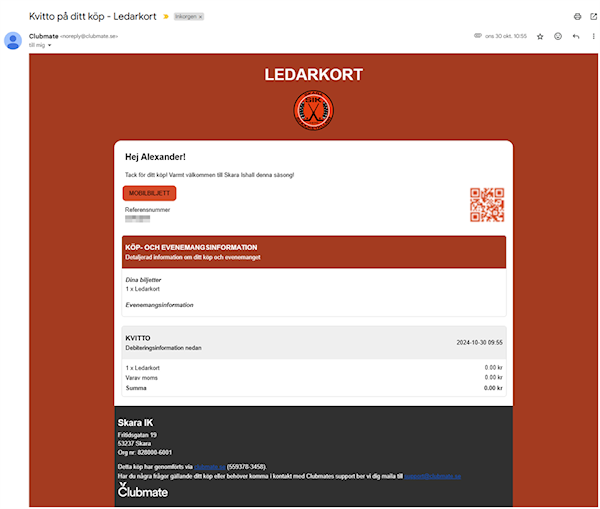Click the Clubmate sender name
The width and height of the screenshot is (600, 509).
click(x=44, y=36)
